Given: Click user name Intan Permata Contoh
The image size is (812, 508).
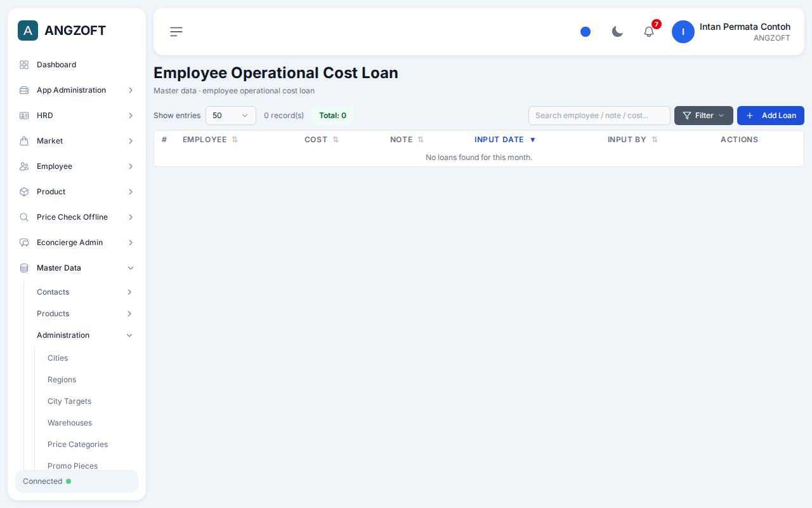Looking at the screenshot, I should click(745, 27).
